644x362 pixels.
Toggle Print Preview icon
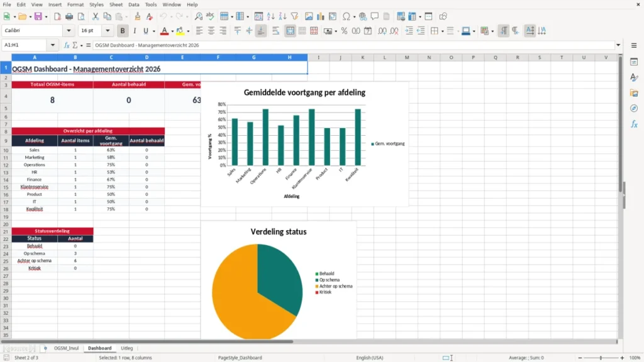coord(81,16)
